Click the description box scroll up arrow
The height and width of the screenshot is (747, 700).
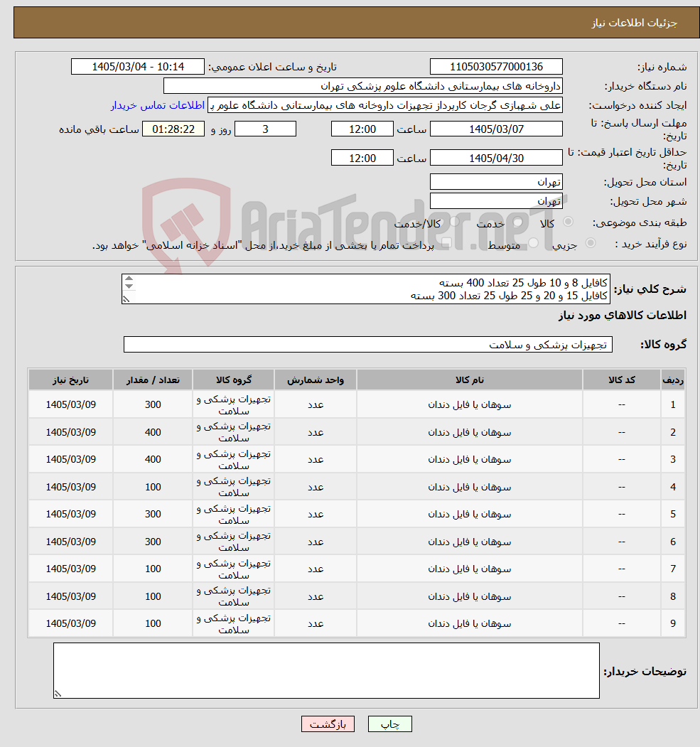click(129, 279)
